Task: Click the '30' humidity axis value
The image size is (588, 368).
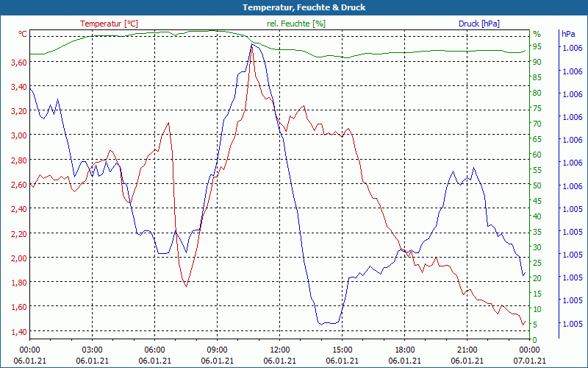Action: (x=537, y=247)
